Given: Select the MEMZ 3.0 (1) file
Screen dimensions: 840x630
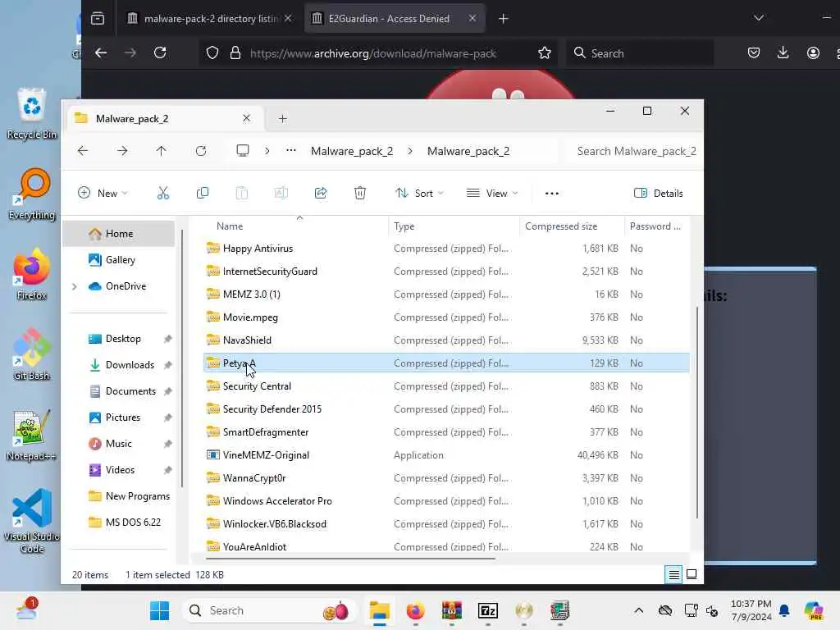Looking at the screenshot, I should (x=446, y=294).
